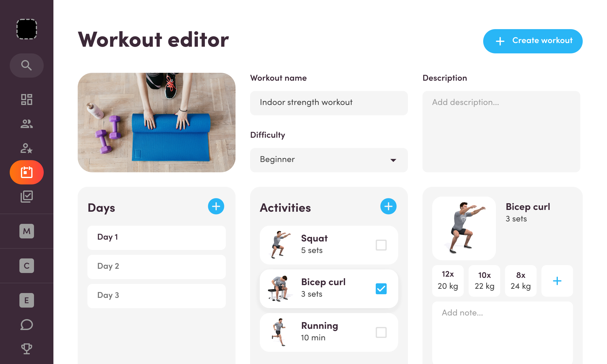Toggle the Running activity checkbox
Image resolution: width=607 pixels, height=364 pixels.
[x=381, y=332]
